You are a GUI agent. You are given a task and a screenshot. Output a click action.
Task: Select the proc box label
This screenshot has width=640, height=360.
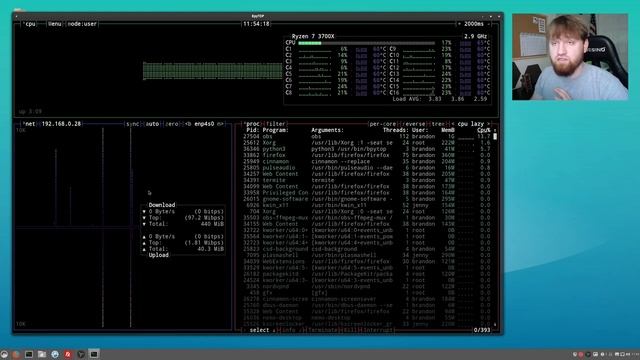point(252,124)
